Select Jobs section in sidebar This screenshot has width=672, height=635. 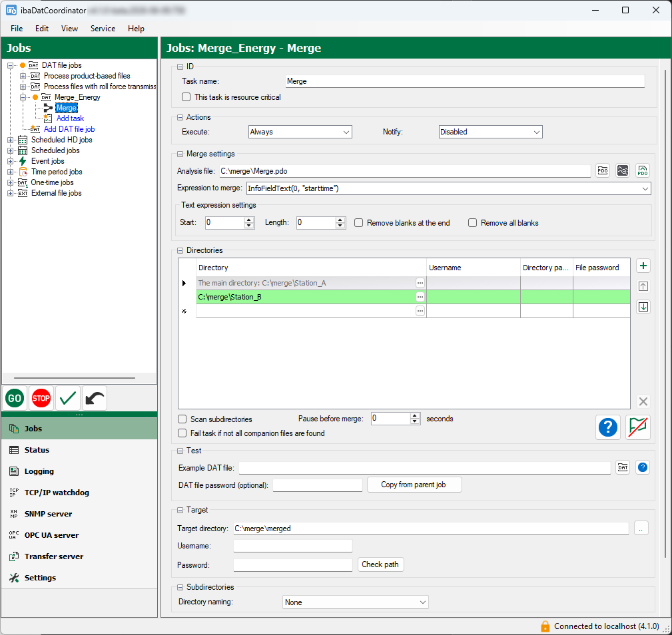(79, 429)
